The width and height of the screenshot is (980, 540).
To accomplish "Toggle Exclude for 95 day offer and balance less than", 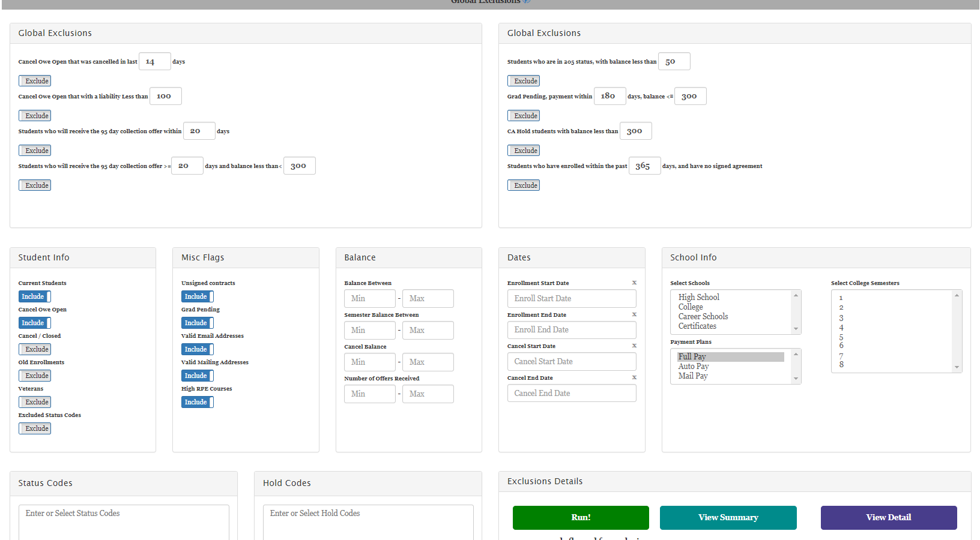I will coord(35,185).
